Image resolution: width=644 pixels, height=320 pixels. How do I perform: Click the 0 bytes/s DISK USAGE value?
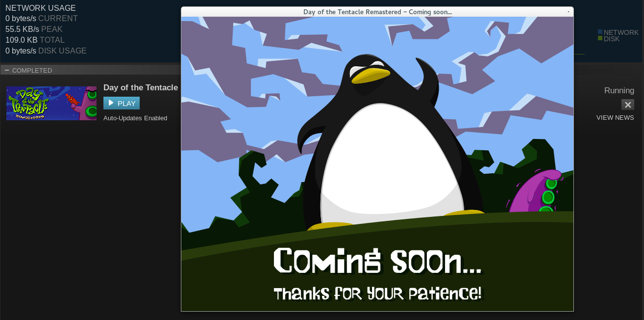pyautogui.click(x=46, y=51)
